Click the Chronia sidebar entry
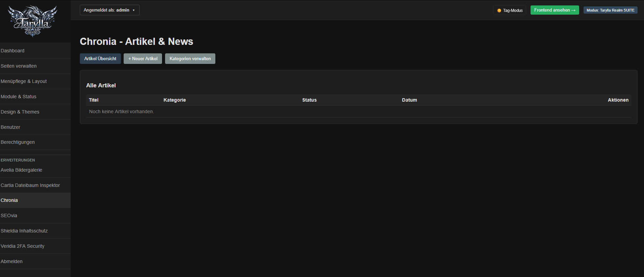Viewport: 644px width, 277px height. coord(35,200)
